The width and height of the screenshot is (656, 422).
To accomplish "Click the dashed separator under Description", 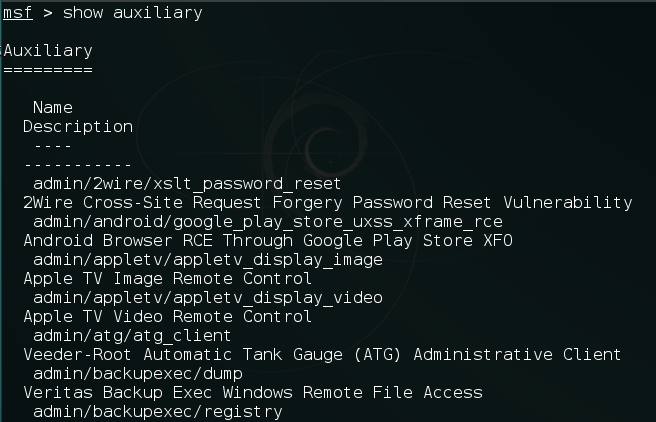I will [x=78, y=165].
